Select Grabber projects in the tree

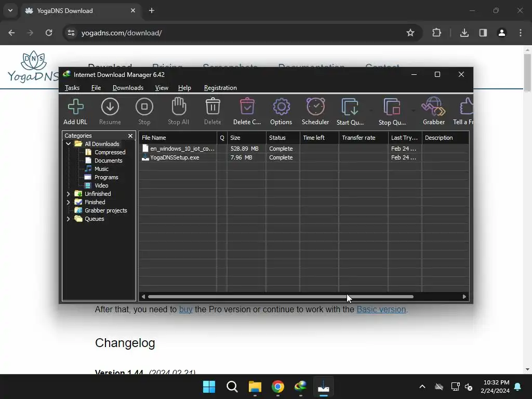(105, 210)
